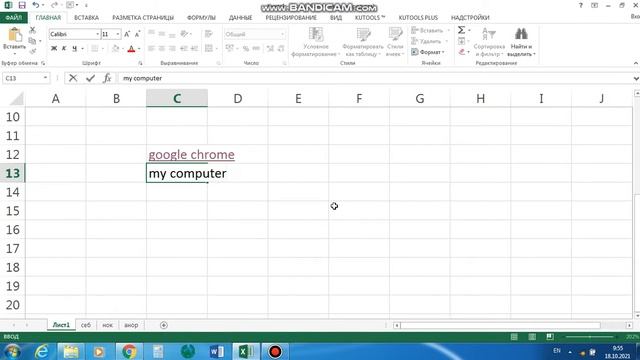
Task: Click the Increase Font Size icon
Action: click(127, 34)
